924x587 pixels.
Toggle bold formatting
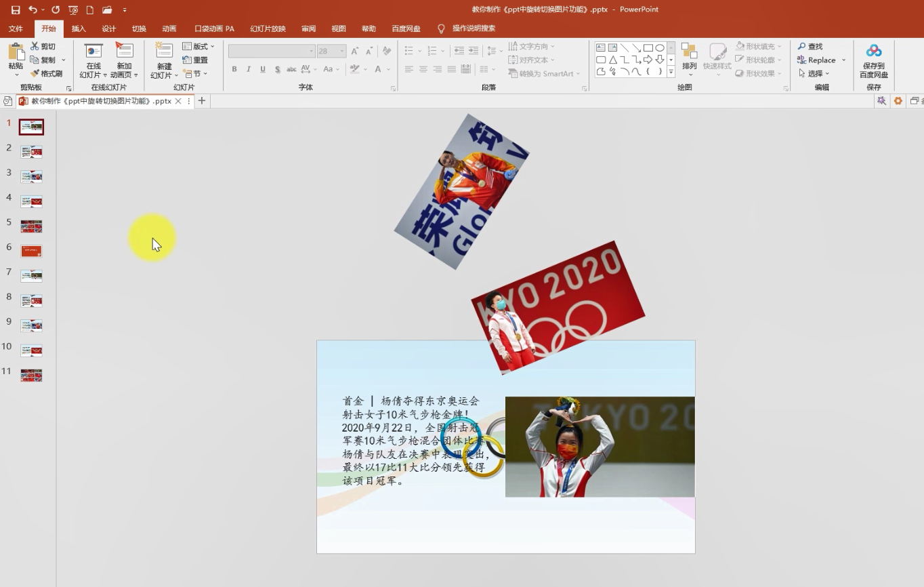234,69
